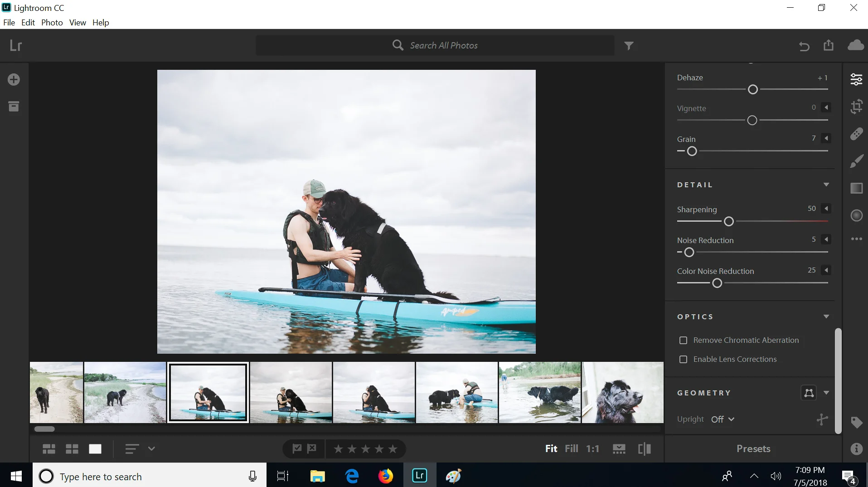Open the sort order lines icon
The width and height of the screenshot is (868, 487).
click(x=132, y=449)
